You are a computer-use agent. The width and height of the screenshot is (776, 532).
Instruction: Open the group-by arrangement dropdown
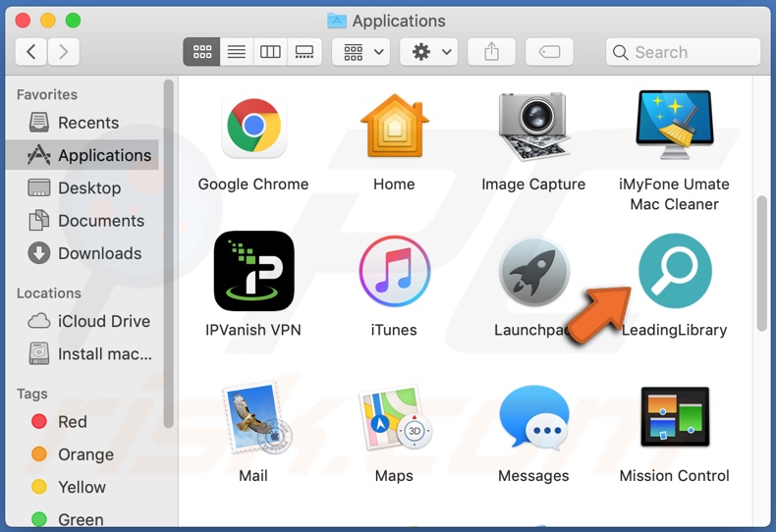361,51
